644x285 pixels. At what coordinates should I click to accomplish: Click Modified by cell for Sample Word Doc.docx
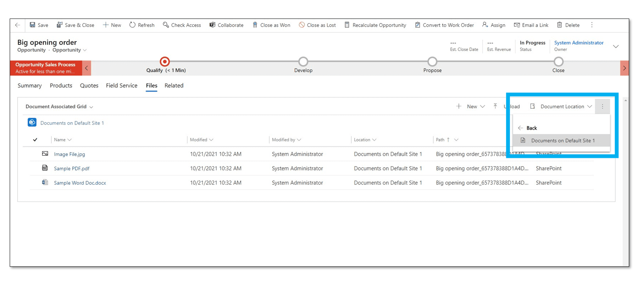click(297, 183)
